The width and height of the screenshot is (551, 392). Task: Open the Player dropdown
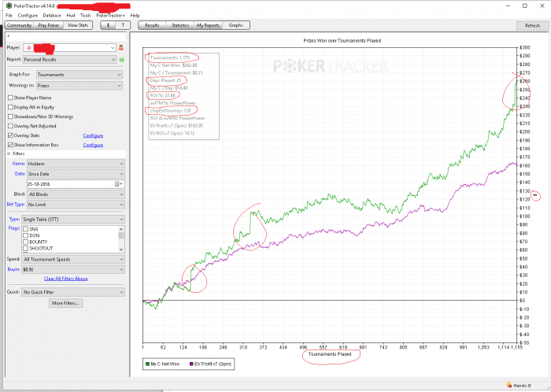69,48
